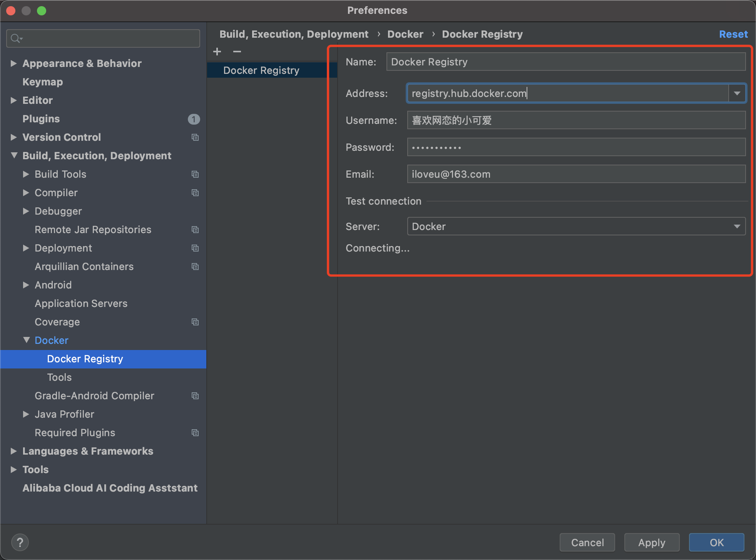Click the Address text field

pyautogui.click(x=568, y=93)
